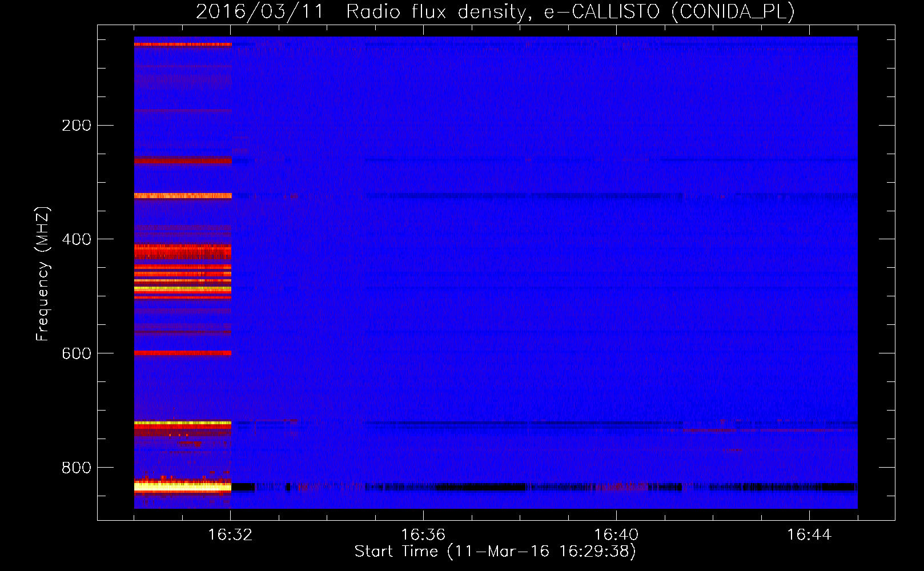Click the 'Frequency (MHZ)' axis label

(43, 274)
